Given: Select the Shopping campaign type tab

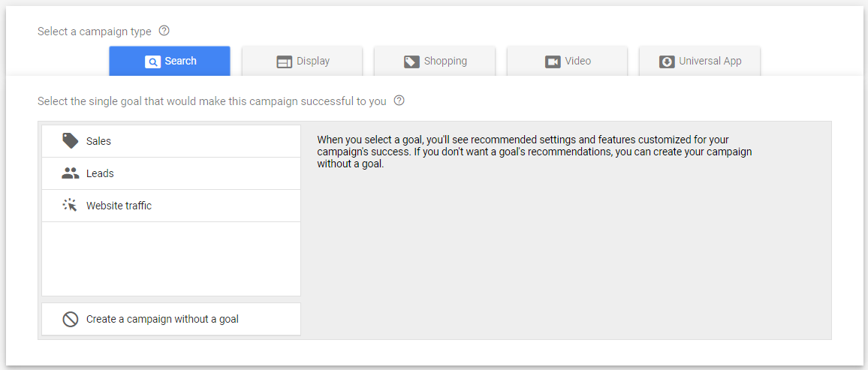Looking at the screenshot, I should pyautogui.click(x=436, y=62).
